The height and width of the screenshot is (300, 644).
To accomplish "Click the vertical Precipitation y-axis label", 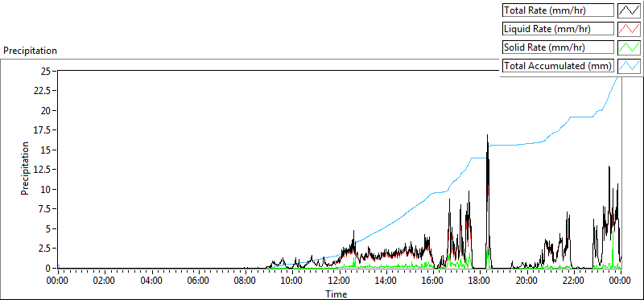I will pos(25,168).
